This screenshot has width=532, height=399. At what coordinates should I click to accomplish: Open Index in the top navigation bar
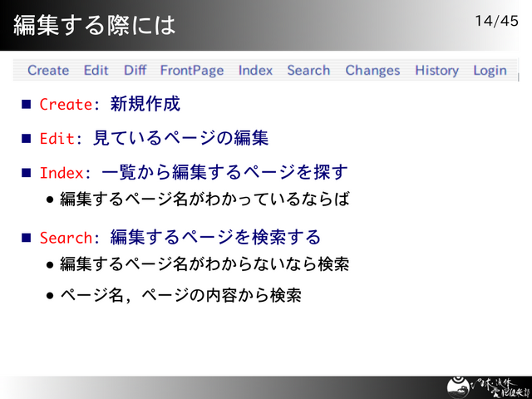click(x=255, y=71)
